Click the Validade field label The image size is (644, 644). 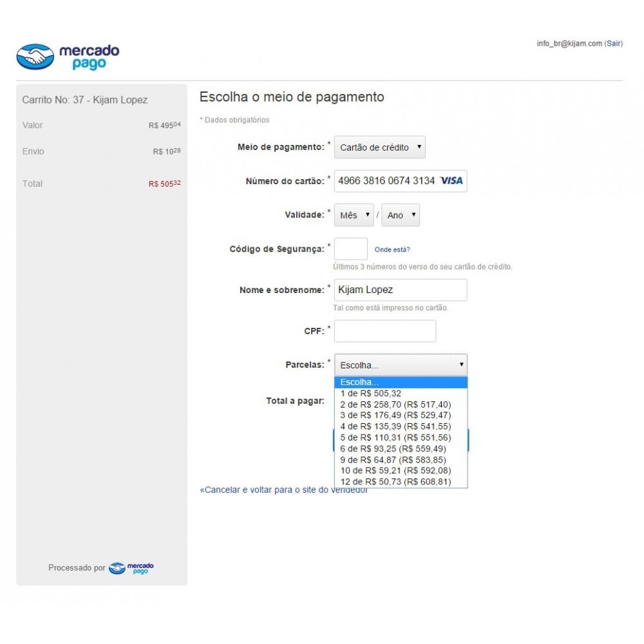(305, 215)
